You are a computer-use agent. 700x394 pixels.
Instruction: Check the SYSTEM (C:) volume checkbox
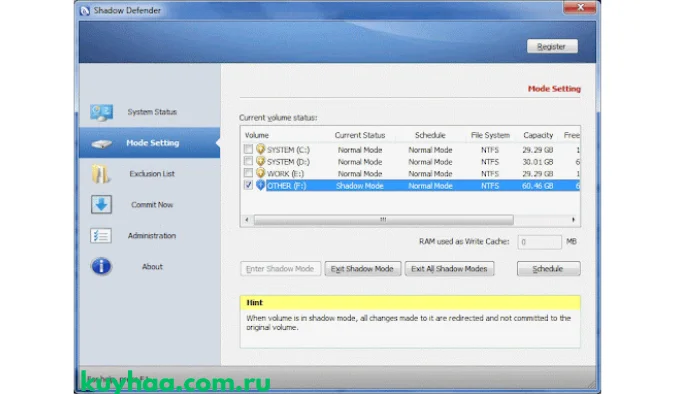(248, 149)
